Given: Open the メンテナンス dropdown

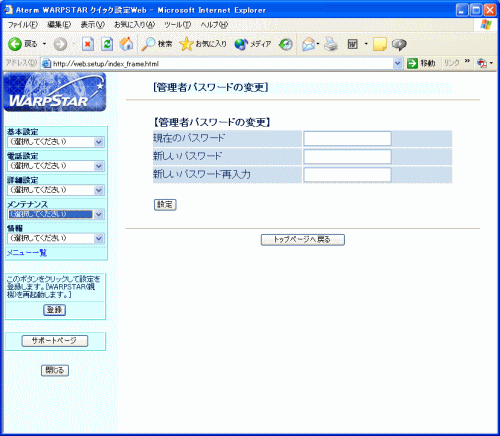Looking at the screenshot, I should (x=56, y=214).
